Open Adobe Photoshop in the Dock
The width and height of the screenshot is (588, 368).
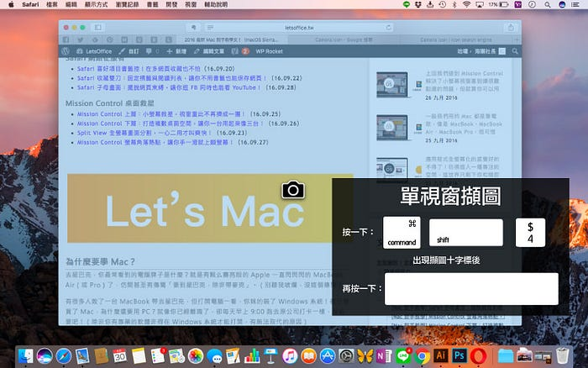coord(459,355)
